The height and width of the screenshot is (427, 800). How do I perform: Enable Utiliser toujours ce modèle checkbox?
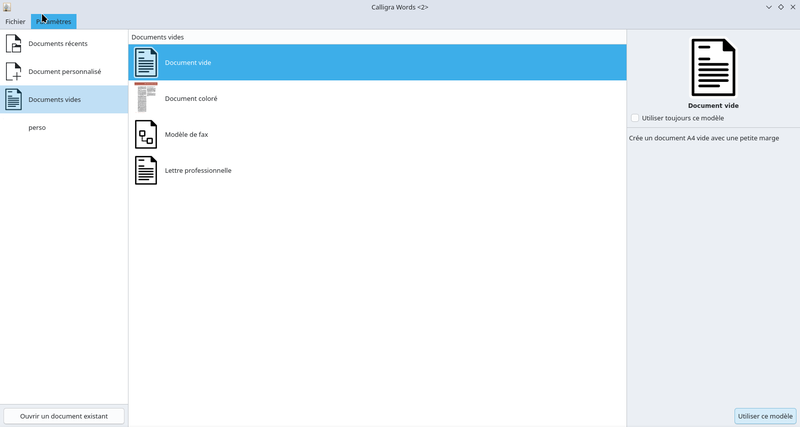(x=635, y=118)
